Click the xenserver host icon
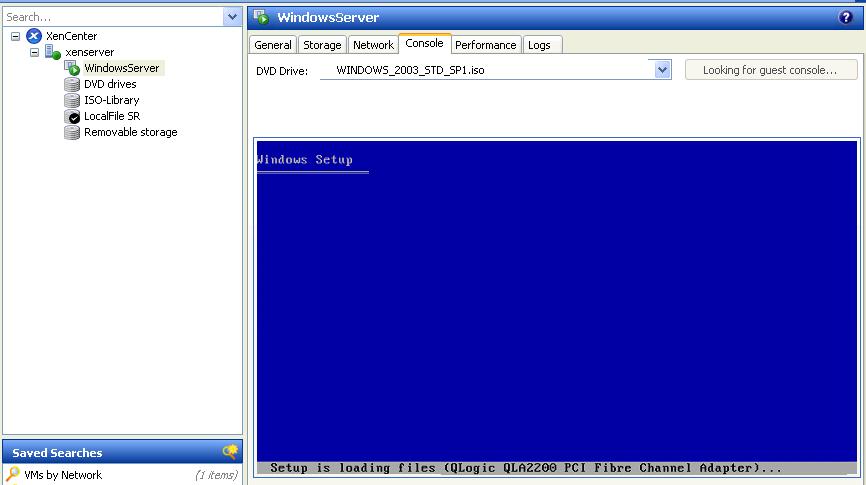This screenshot has width=866, height=485. (x=53, y=52)
